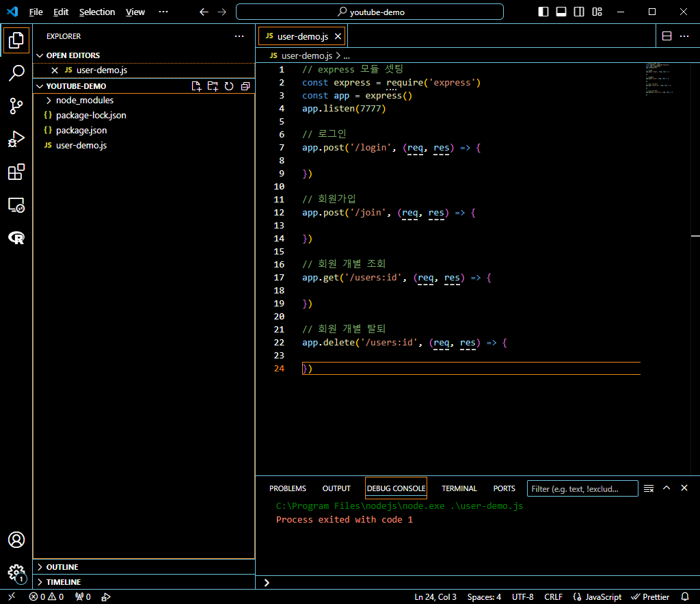Open the Explorer view in activity bar
Viewport: 700px width, 604px height.
(x=16, y=40)
